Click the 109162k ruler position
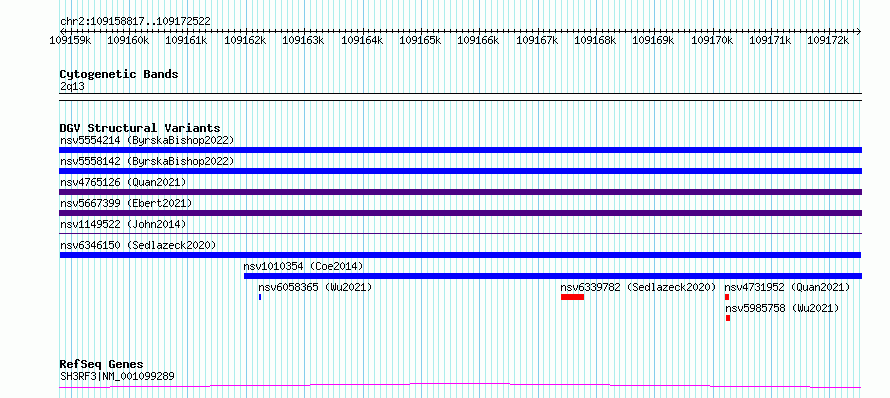This screenshot has width=890, height=398. [x=245, y=40]
